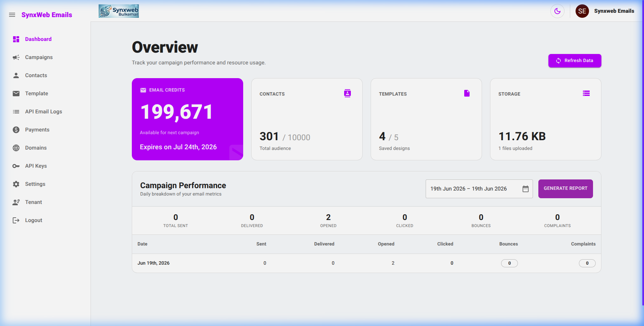The image size is (644, 326).
Task: Click the Contacts card badge icon
Action: click(347, 93)
